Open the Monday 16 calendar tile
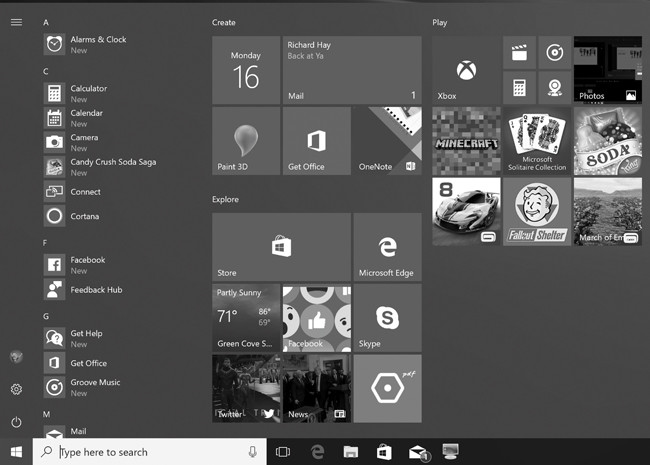The height and width of the screenshot is (465, 650). tap(246, 70)
